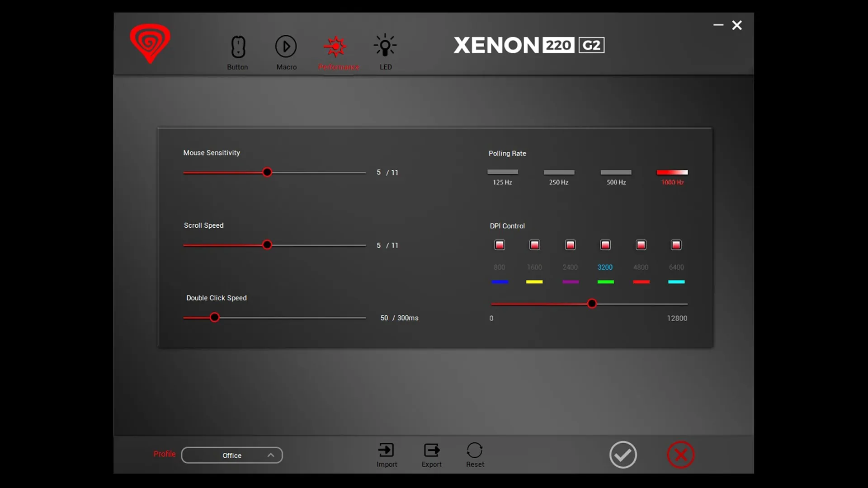The height and width of the screenshot is (488, 868).
Task: Click the Scroll Speed slider handle
Action: (x=267, y=245)
